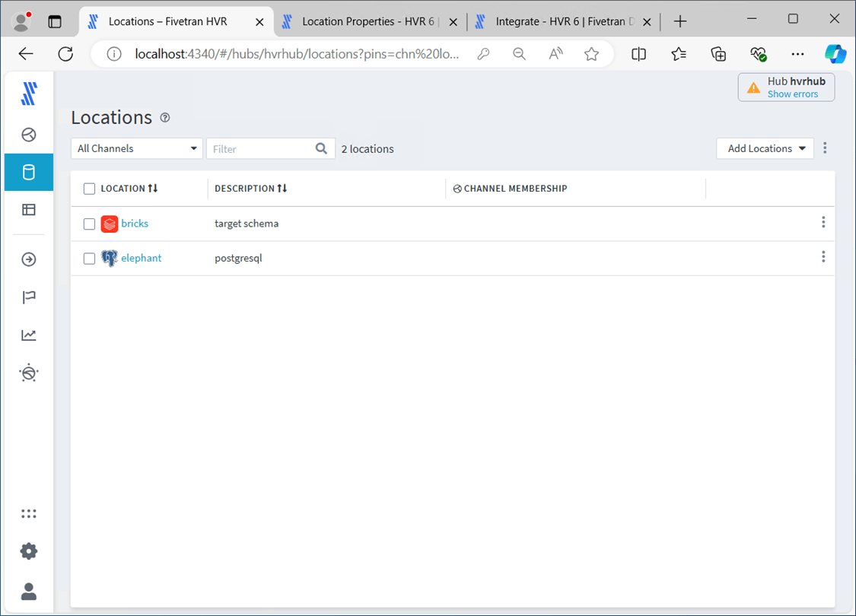Click the PostgreSQL icon in elephant row
856x616 pixels.
tap(109, 258)
